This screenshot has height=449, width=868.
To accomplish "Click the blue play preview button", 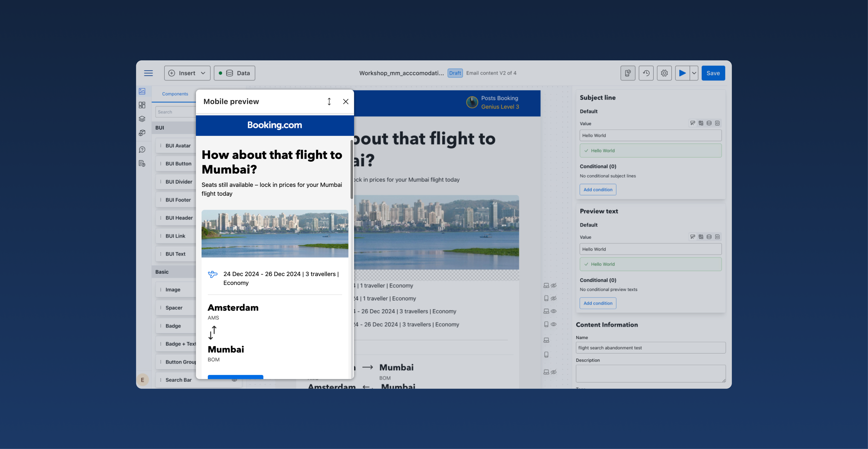I will [682, 73].
